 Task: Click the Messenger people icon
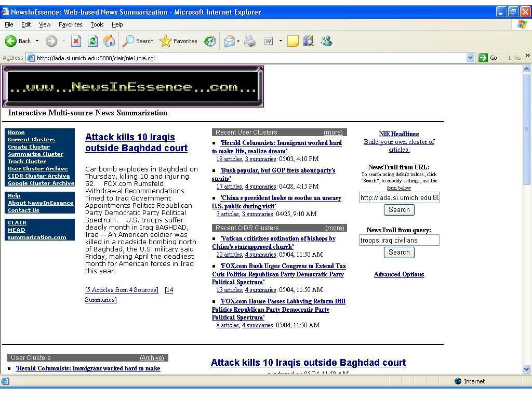(x=326, y=41)
